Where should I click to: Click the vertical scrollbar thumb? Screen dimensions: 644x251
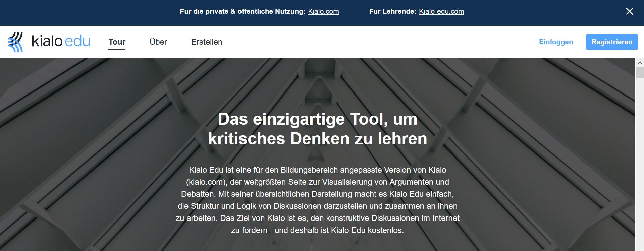tap(640, 72)
